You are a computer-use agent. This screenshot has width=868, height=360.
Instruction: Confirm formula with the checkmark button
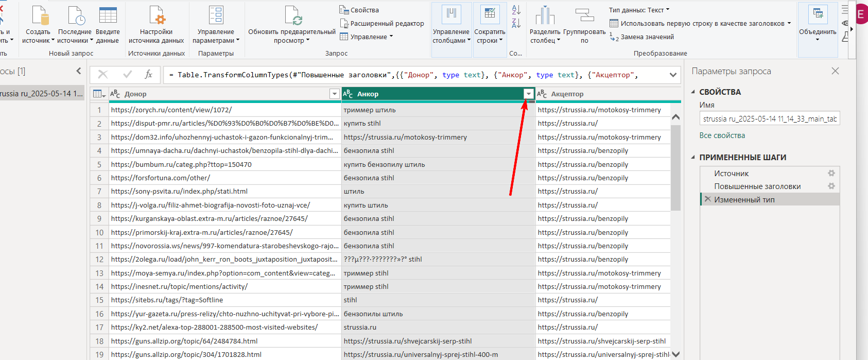(x=127, y=75)
